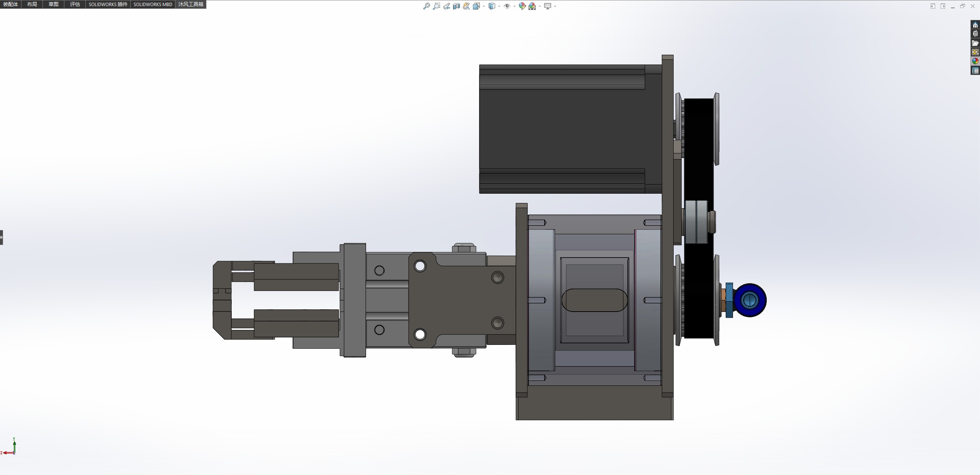Image resolution: width=980 pixels, height=475 pixels.
Task: Expand the View Settings monitor dropdown
Action: pos(555,6)
